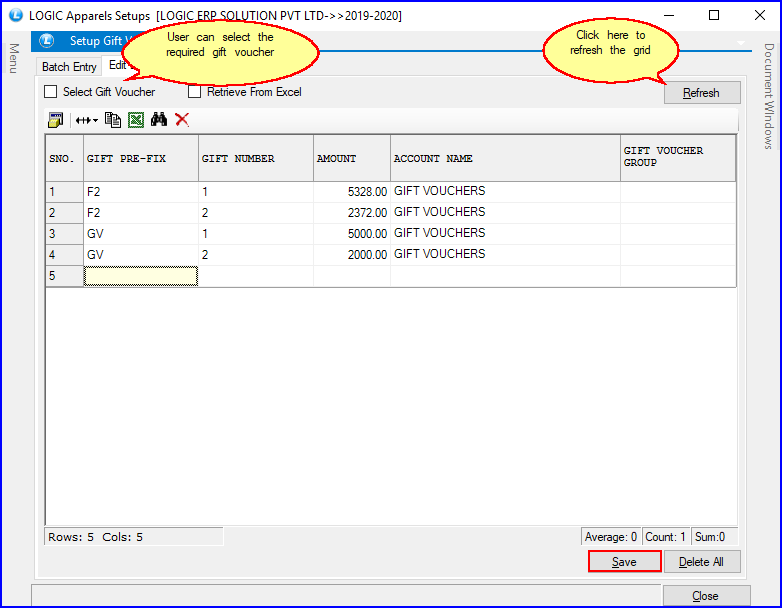
Task: Click the Setup Gift Voucher window logo icon
Action: 47,41
